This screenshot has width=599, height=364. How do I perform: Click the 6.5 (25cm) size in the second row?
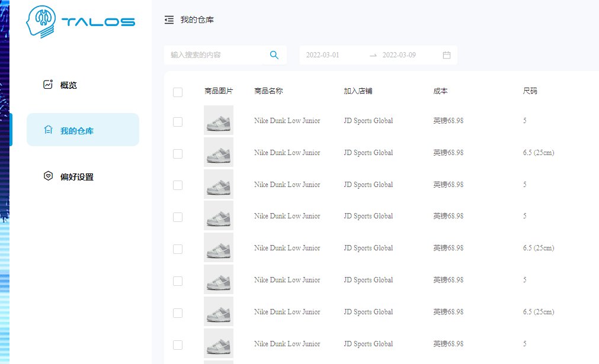tap(539, 153)
